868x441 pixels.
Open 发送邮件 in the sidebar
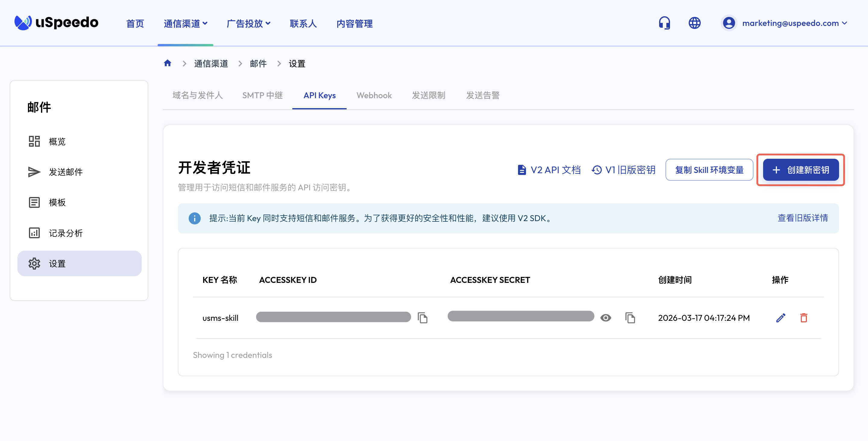tap(66, 172)
